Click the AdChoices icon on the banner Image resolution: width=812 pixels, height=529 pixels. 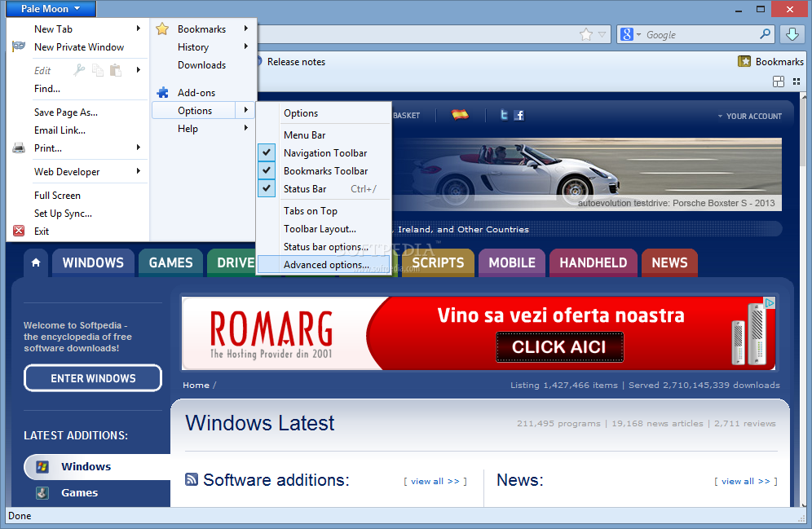[770, 302]
